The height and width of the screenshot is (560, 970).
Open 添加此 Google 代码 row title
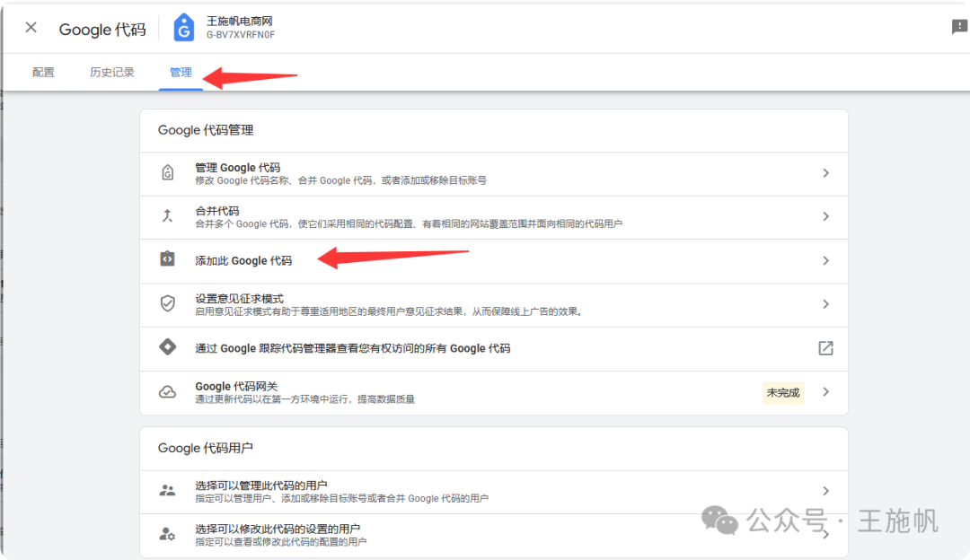click(243, 261)
